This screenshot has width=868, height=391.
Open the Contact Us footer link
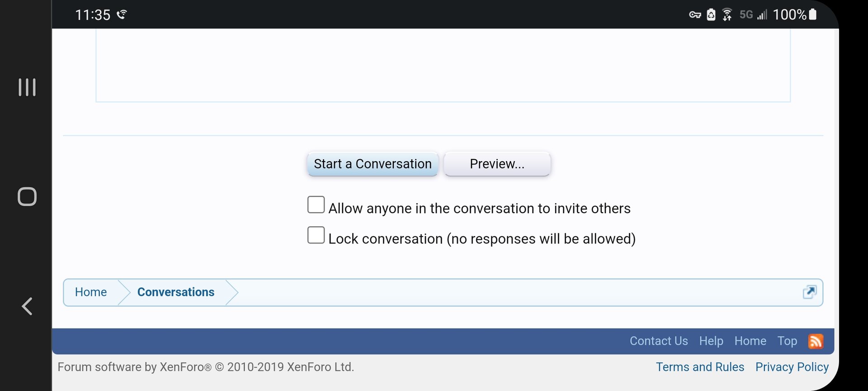tap(659, 341)
